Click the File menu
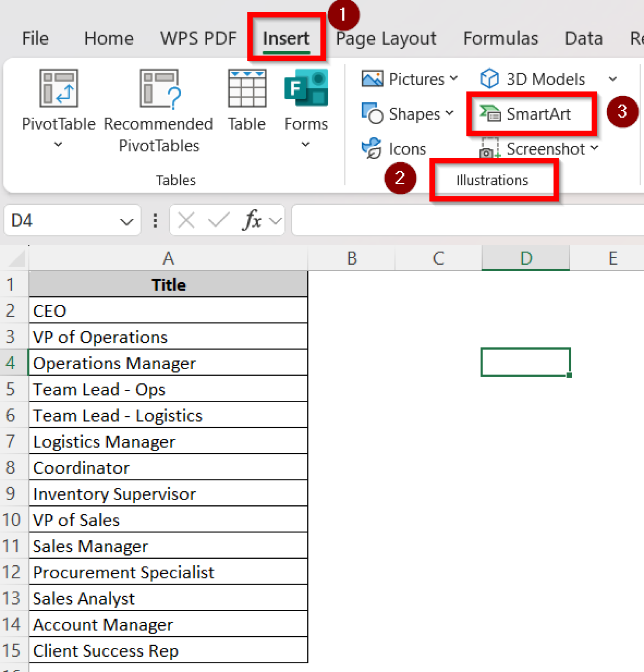Screen dimensions: 644x672 (x=35, y=38)
